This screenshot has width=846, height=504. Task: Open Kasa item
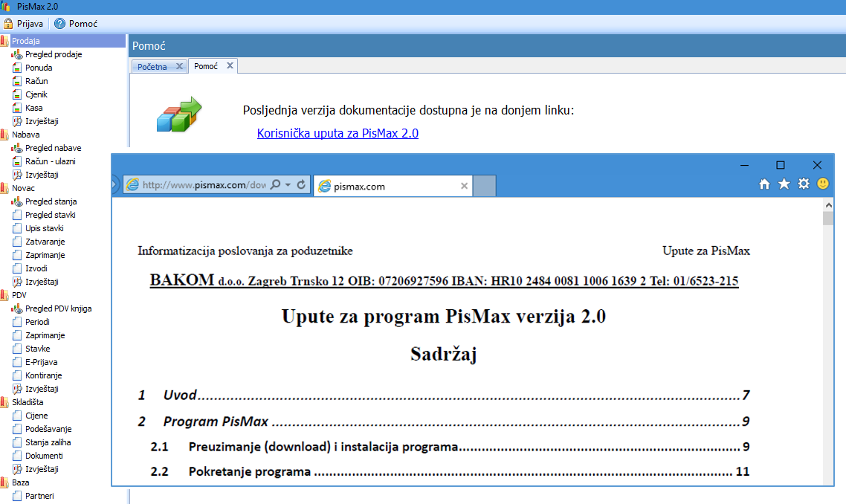click(x=34, y=108)
